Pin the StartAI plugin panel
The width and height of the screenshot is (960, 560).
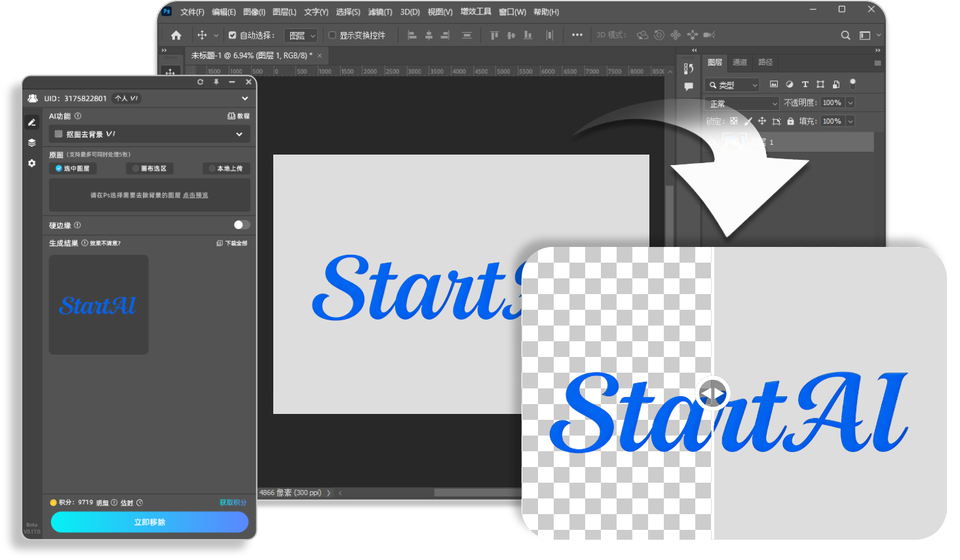(216, 82)
